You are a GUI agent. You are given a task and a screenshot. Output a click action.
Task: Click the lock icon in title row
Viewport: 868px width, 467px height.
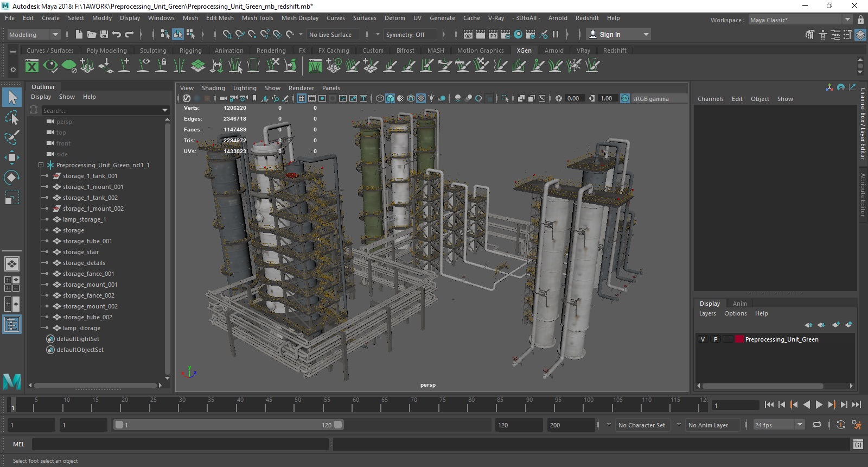coord(860,20)
